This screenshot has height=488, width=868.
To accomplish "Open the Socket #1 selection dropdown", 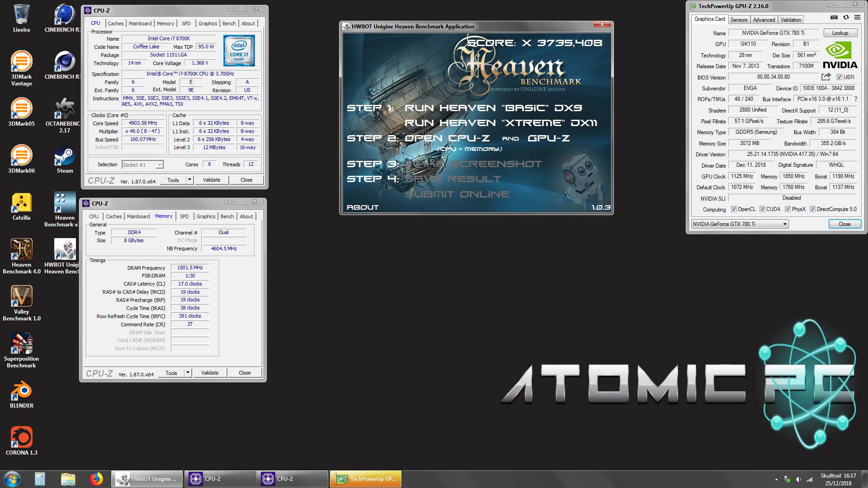I will pos(142,165).
